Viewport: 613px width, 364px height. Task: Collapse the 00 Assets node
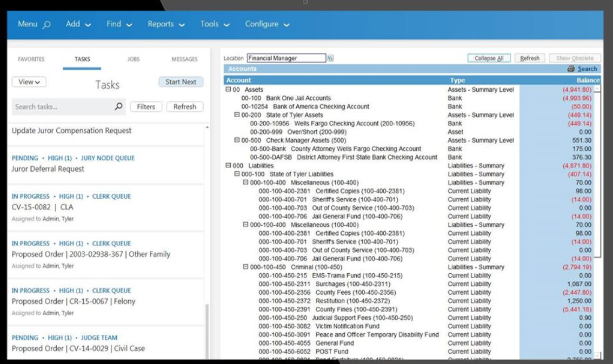(x=228, y=90)
